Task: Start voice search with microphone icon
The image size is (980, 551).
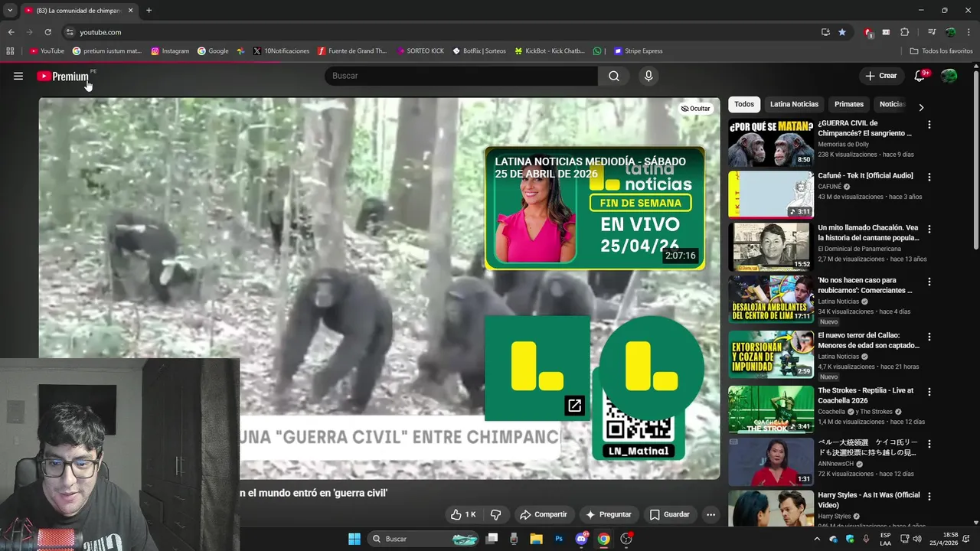Action: click(x=648, y=76)
